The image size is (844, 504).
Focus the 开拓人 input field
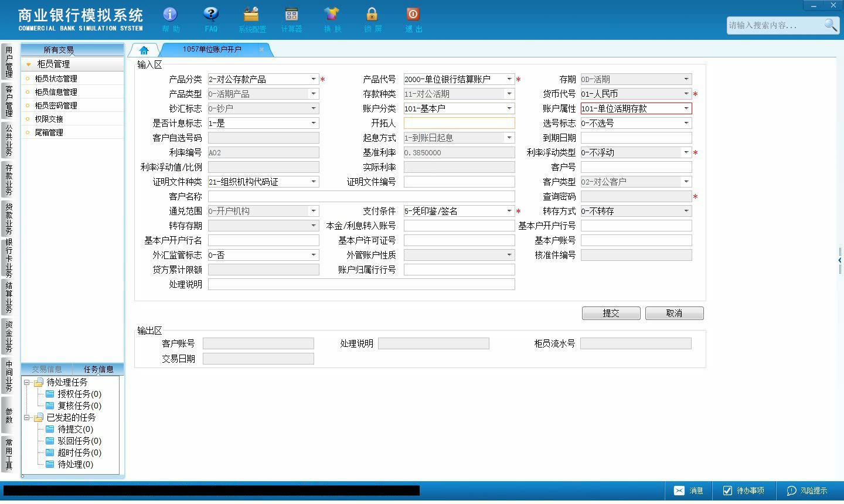click(460, 123)
